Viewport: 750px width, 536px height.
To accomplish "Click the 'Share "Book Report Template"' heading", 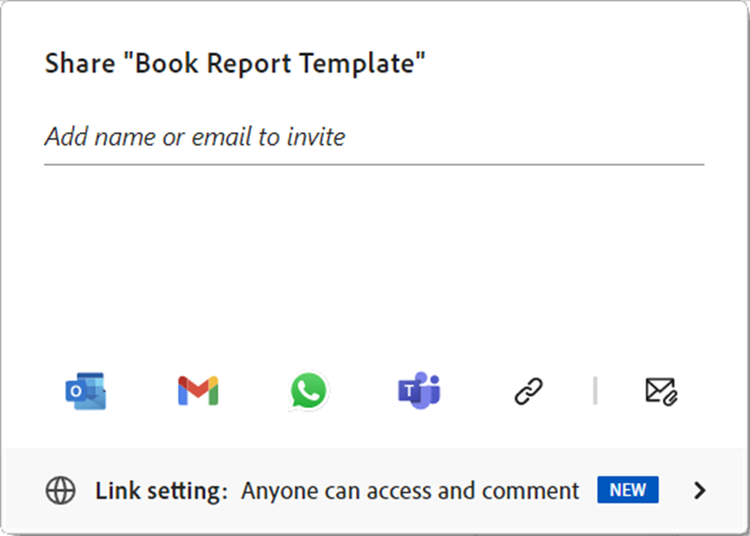I will pyautogui.click(x=235, y=63).
